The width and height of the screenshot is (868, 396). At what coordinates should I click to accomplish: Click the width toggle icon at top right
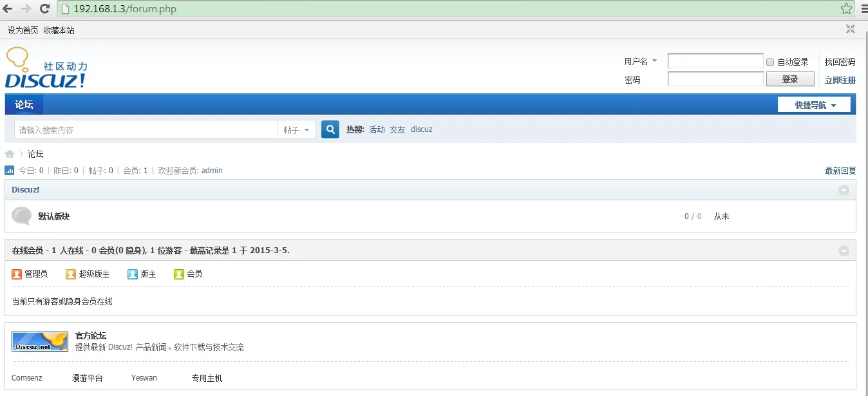tap(851, 29)
